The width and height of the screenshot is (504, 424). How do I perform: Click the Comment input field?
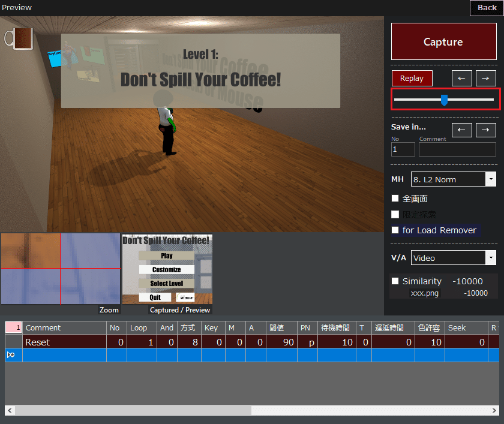[x=457, y=149]
